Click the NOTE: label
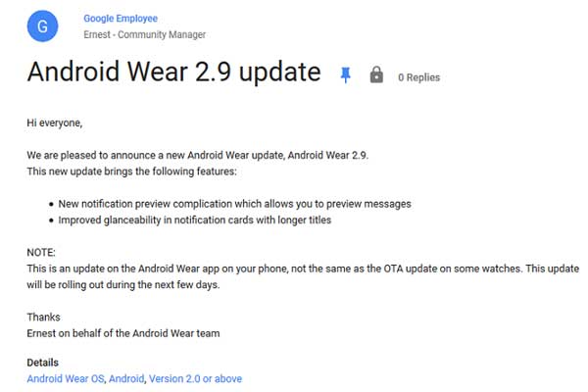588x392 pixels. point(41,252)
